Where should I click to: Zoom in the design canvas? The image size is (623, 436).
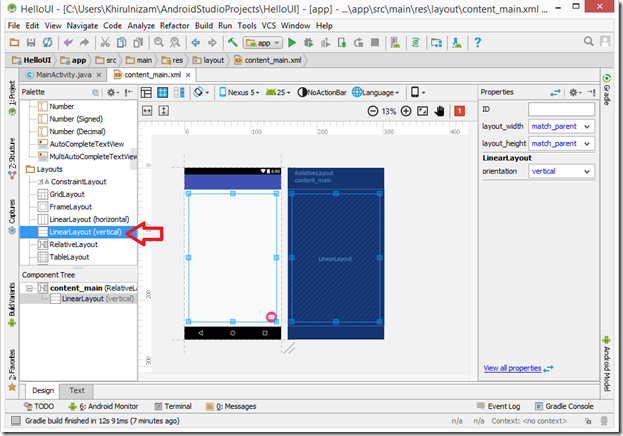coord(405,111)
